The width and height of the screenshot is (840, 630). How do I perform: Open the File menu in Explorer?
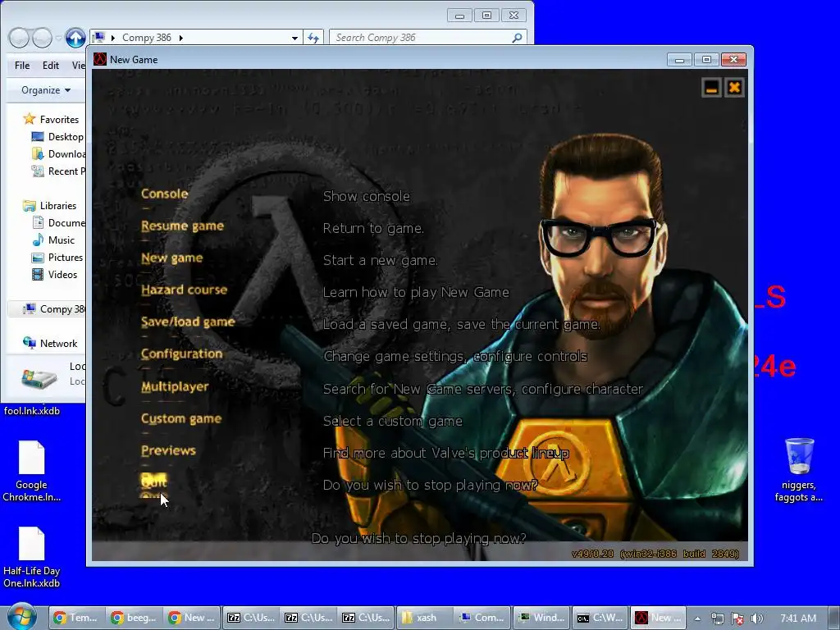pyautogui.click(x=22, y=66)
